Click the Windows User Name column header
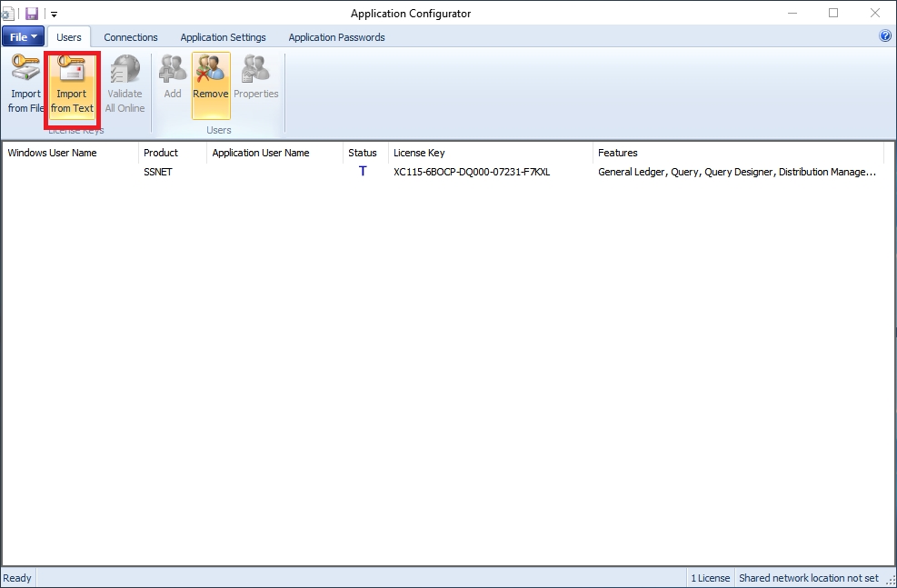This screenshot has width=897, height=588. tap(51, 153)
